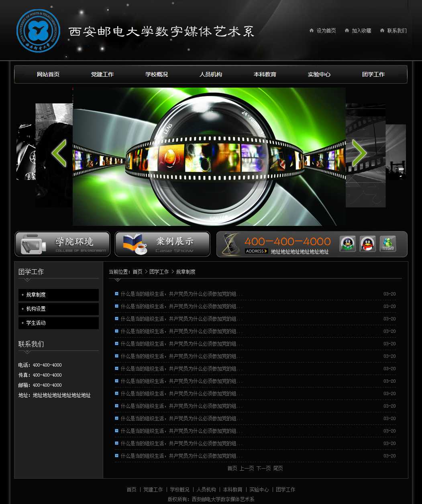Open the first QQ penguin chat icon
This screenshot has width=422, height=504.
347,244
